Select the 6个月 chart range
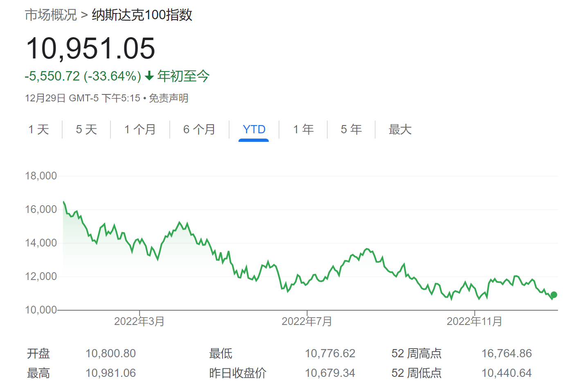Screen dimensions: 585x392 pos(200,129)
